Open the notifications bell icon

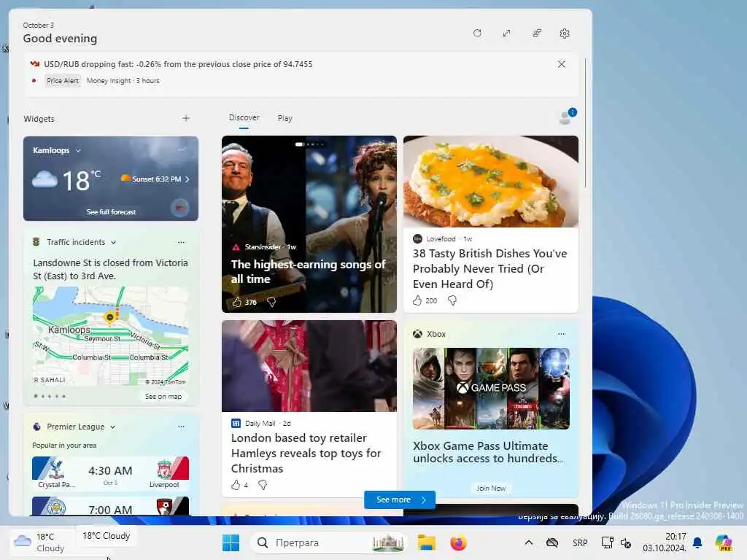coord(697,542)
